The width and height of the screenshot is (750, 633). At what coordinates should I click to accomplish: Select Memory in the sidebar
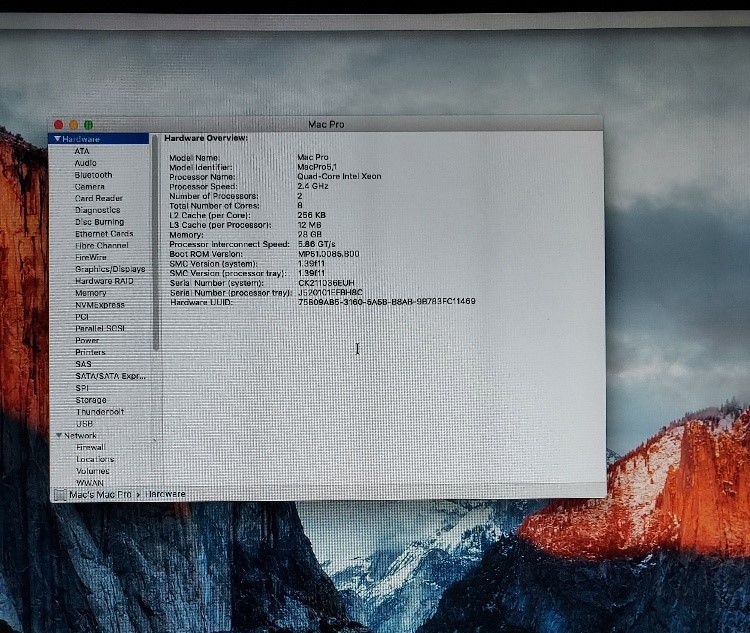91,293
